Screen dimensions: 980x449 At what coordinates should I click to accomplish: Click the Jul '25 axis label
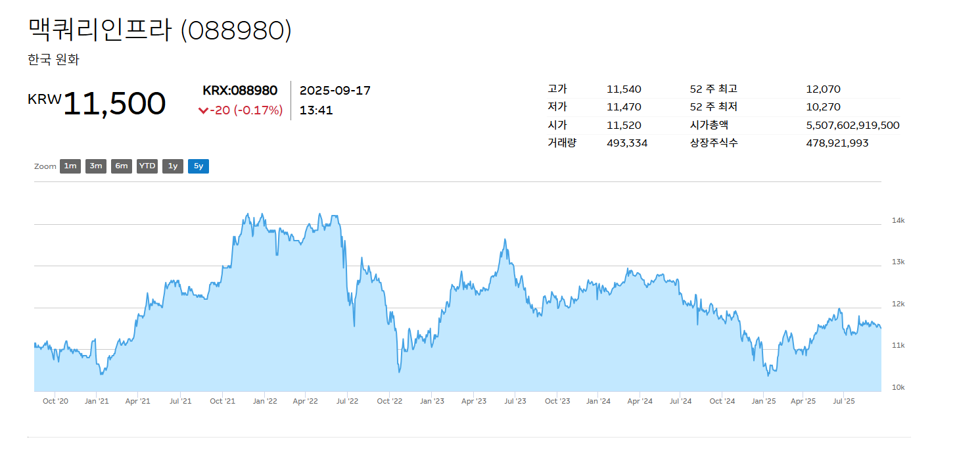[844, 400]
